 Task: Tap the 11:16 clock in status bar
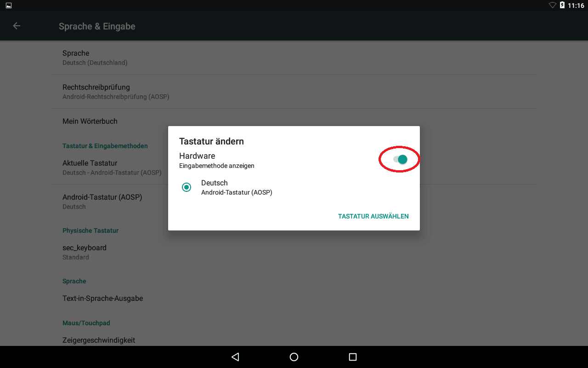(x=576, y=6)
